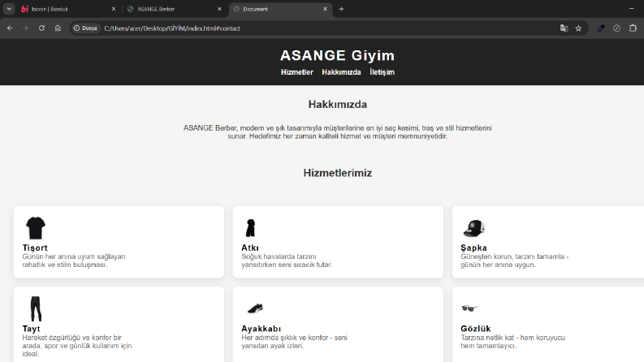
Task: Click 'Soğuk havalarda tarzını' description
Action: pos(287,261)
